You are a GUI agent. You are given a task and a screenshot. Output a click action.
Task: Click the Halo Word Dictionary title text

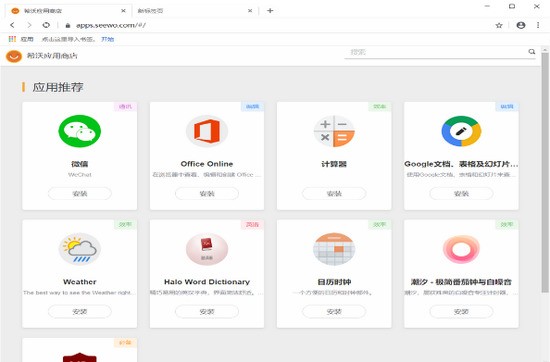207,282
